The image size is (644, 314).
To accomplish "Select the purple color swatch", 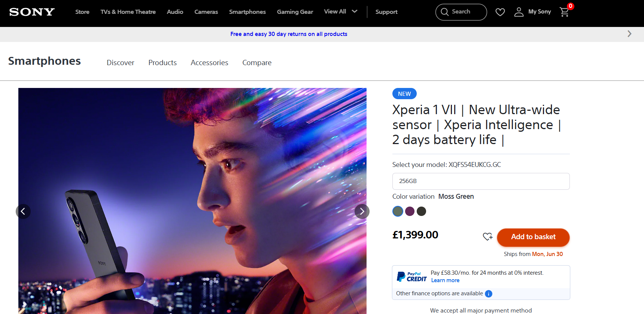I will point(410,211).
